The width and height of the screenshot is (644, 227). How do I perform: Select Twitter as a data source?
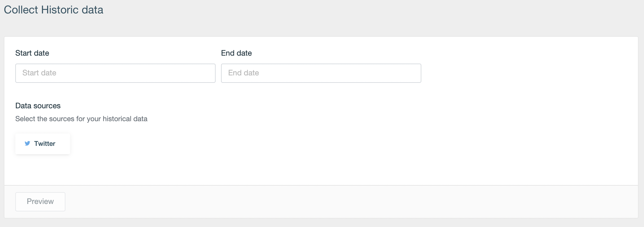click(x=43, y=144)
